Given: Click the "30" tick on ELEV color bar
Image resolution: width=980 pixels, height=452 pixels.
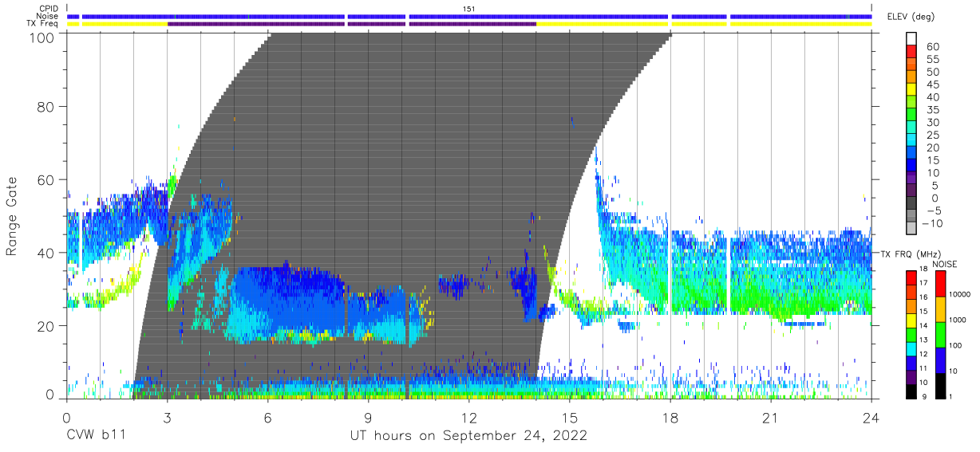Looking at the screenshot, I should [934, 122].
